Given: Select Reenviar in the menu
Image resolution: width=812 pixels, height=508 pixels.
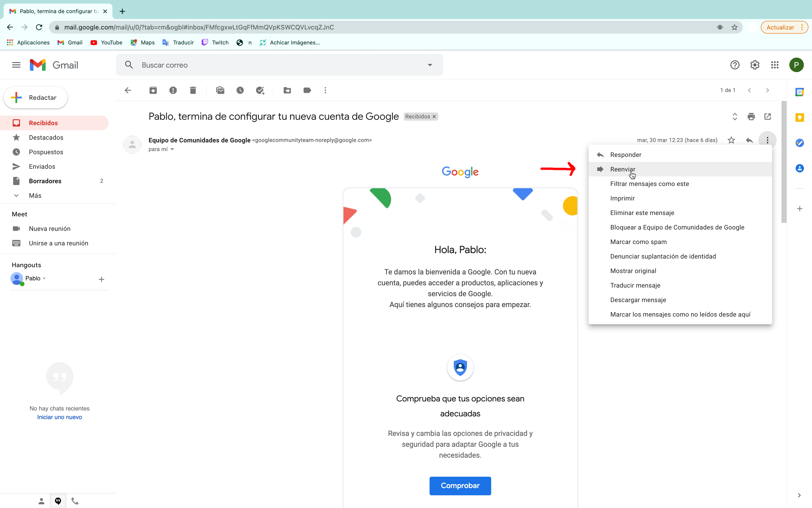Looking at the screenshot, I should [x=680, y=169].
